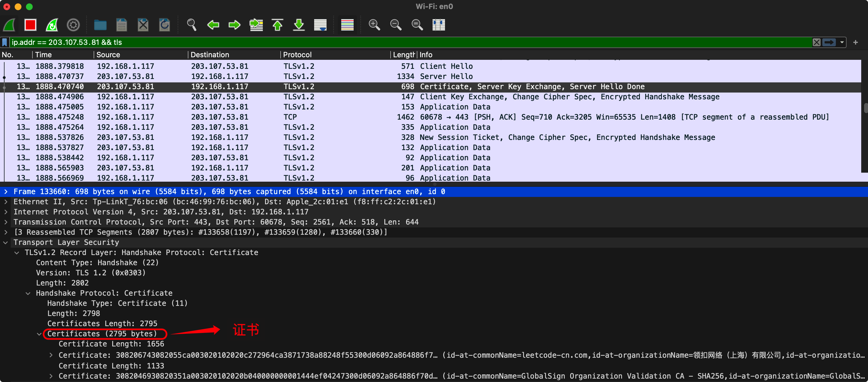Sort by the Source column header

click(x=141, y=55)
